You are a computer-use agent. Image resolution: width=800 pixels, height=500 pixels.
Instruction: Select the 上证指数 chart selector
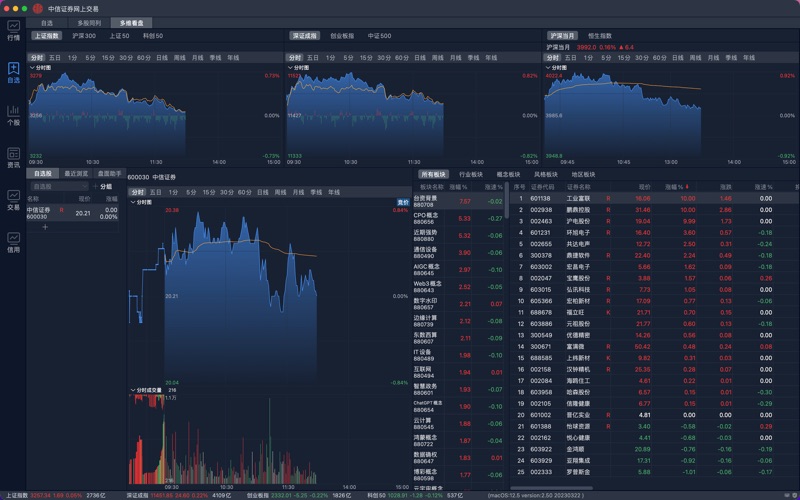tap(47, 36)
